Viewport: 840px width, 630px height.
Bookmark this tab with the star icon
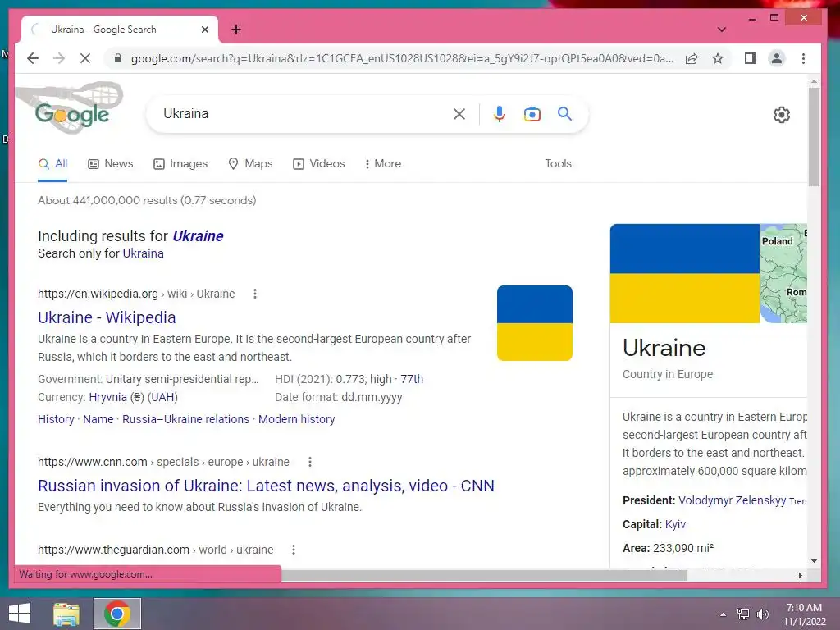[718, 58]
